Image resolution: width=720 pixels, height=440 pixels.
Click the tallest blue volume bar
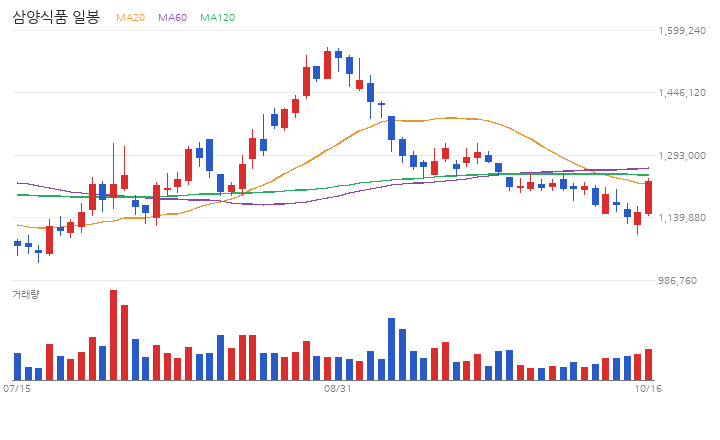[392, 349]
